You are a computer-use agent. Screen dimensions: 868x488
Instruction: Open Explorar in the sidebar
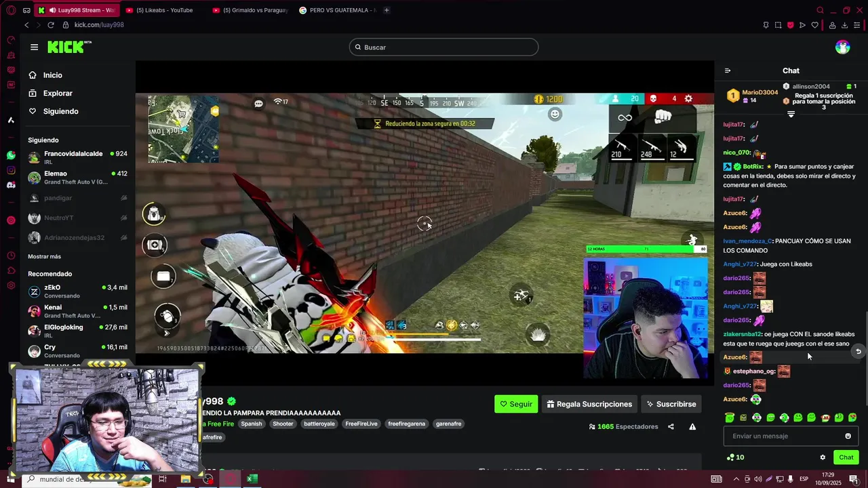click(58, 94)
